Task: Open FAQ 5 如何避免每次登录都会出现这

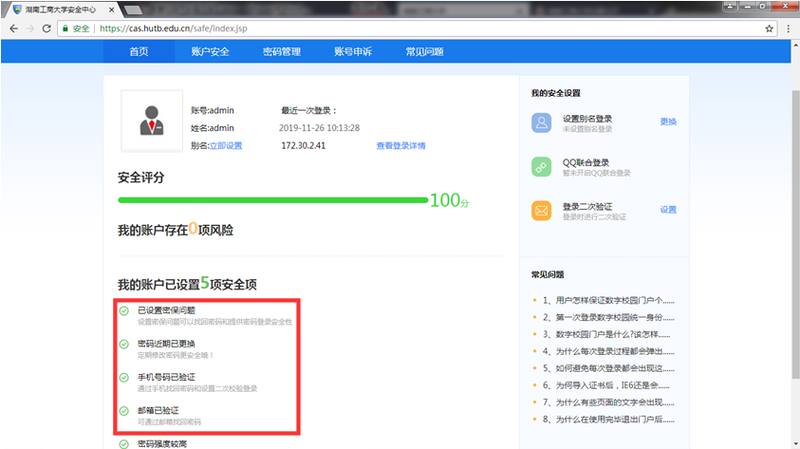Action: 608,368
